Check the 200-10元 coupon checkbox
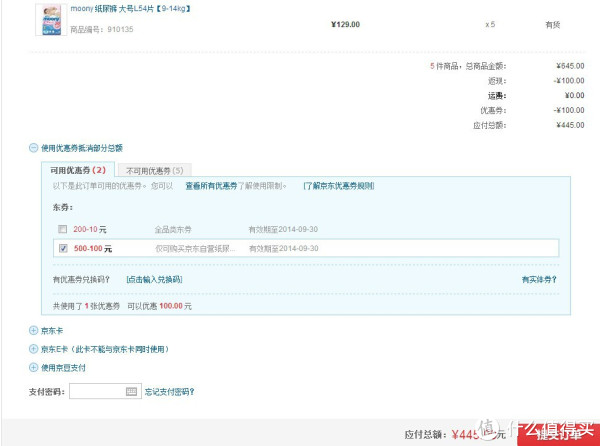 [62, 229]
